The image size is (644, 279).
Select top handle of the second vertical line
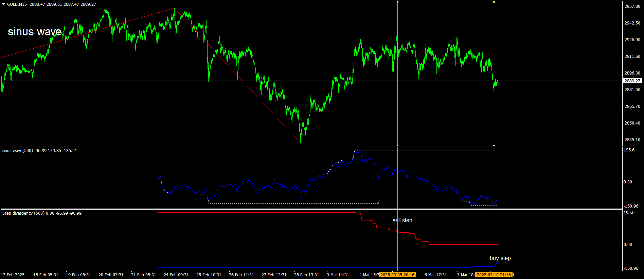tap(494, 2)
